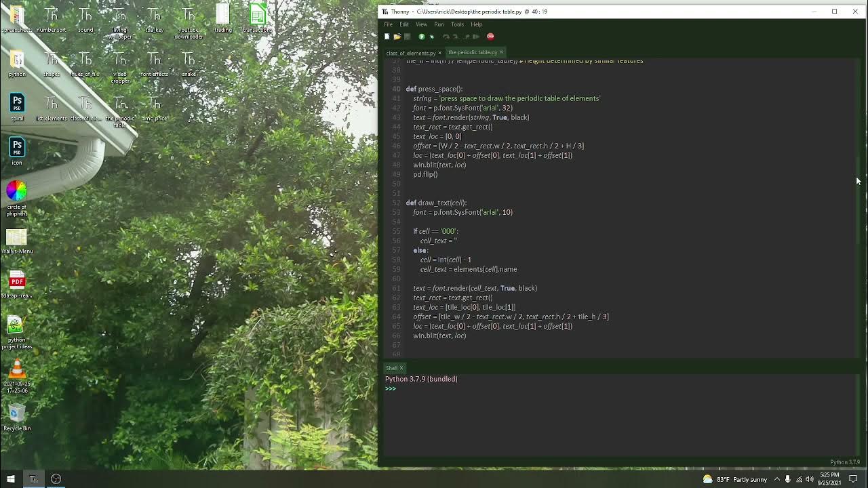Select the circle of phi color wheel icon
The height and width of the screenshot is (488, 868).
coord(17,198)
